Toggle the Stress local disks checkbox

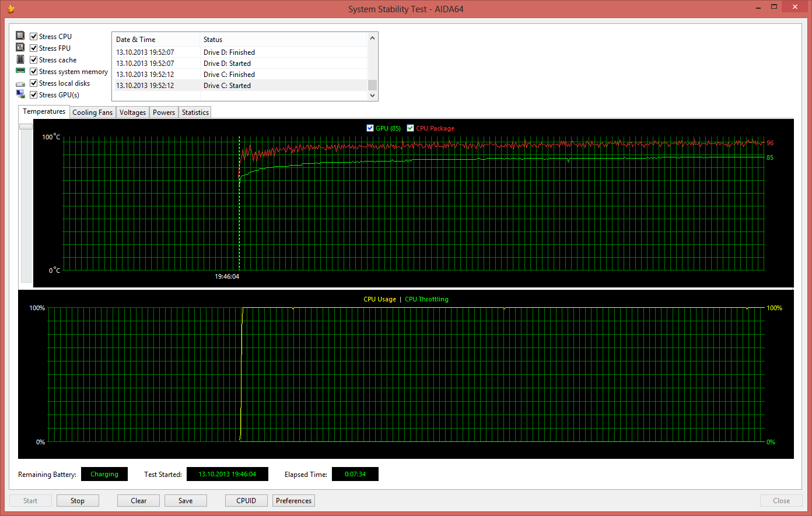tap(34, 83)
